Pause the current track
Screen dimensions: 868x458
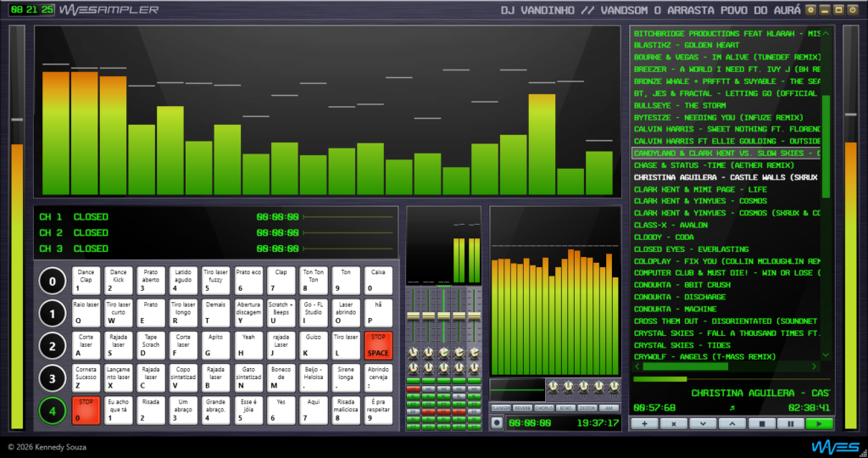click(790, 422)
